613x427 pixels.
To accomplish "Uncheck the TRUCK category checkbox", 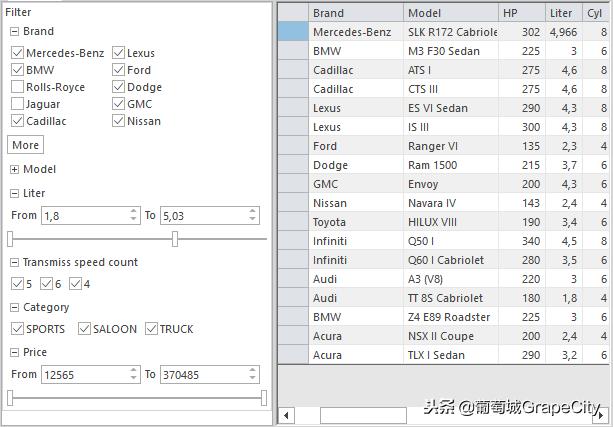I will pos(151,329).
